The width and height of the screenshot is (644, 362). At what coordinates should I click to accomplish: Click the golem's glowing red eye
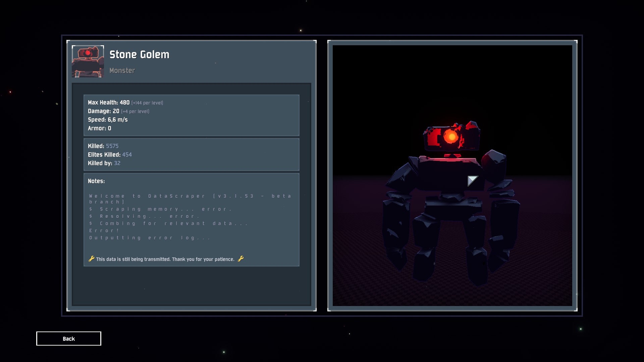coord(451,136)
